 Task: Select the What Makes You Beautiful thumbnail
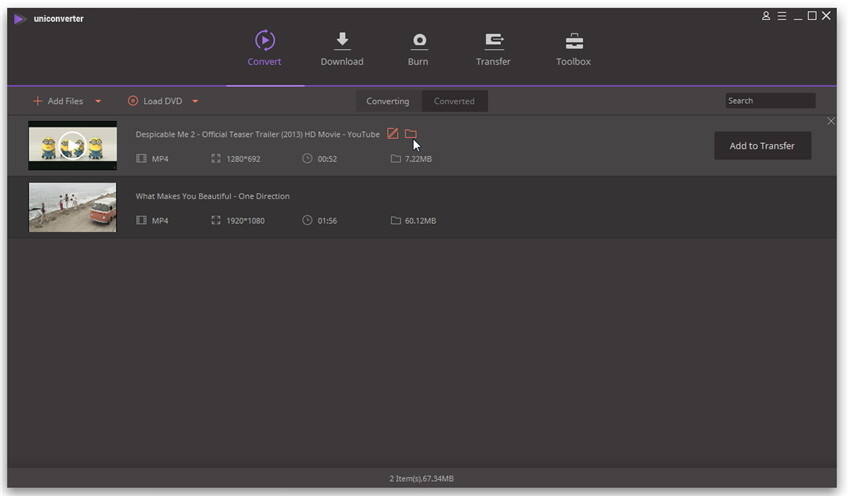(x=73, y=207)
